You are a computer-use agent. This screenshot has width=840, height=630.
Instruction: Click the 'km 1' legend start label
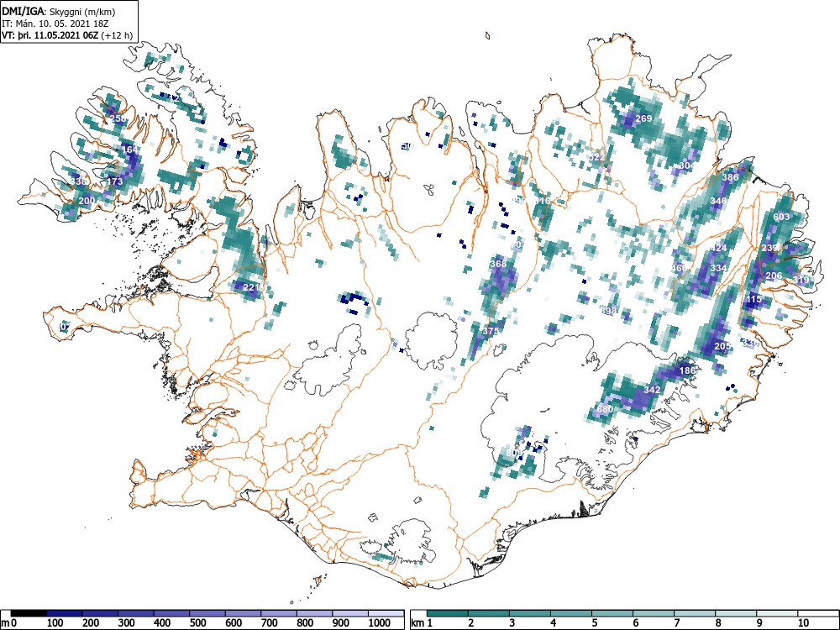[422, 623]
